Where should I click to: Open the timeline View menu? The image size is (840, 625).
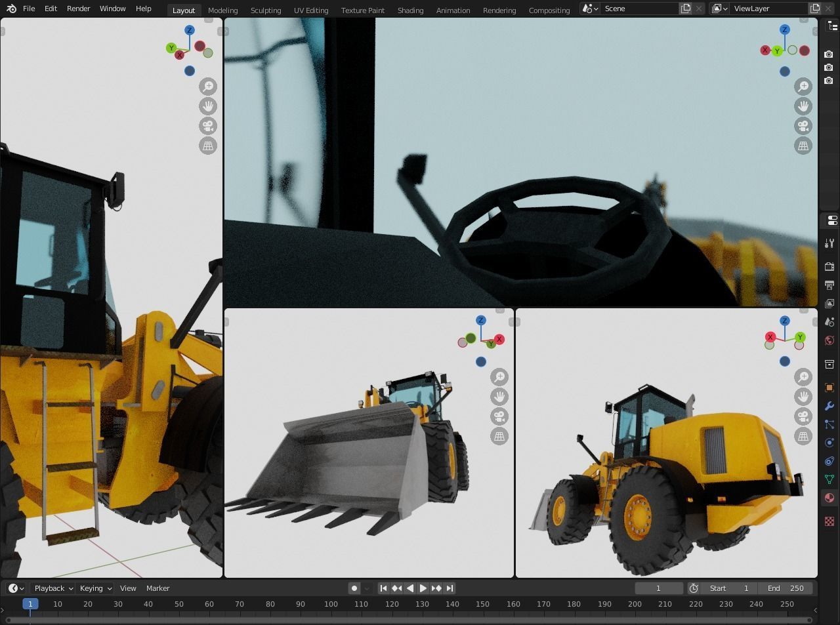tap(128, 588)
